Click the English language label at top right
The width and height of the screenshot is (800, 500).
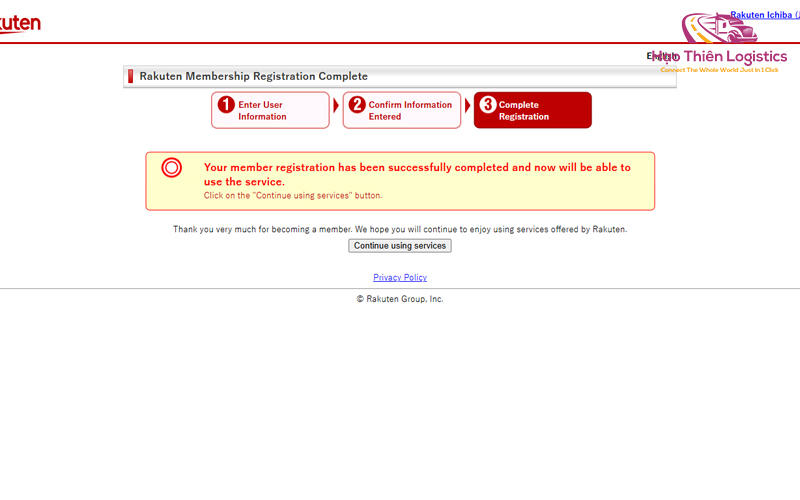pyautogui.click(x=661, y=56)
